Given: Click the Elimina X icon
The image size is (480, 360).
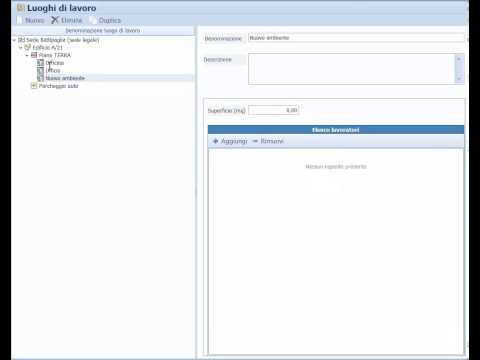Looking at the screenshot, I should 55,20.
